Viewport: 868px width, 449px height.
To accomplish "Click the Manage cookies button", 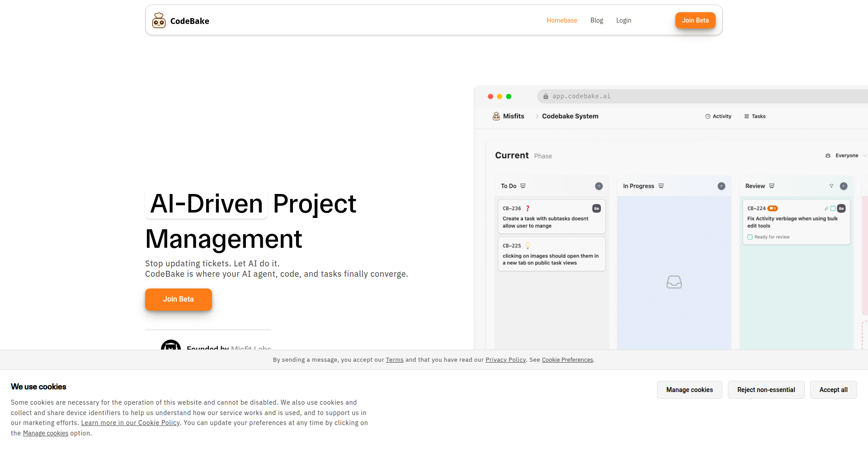I will 689,390.
